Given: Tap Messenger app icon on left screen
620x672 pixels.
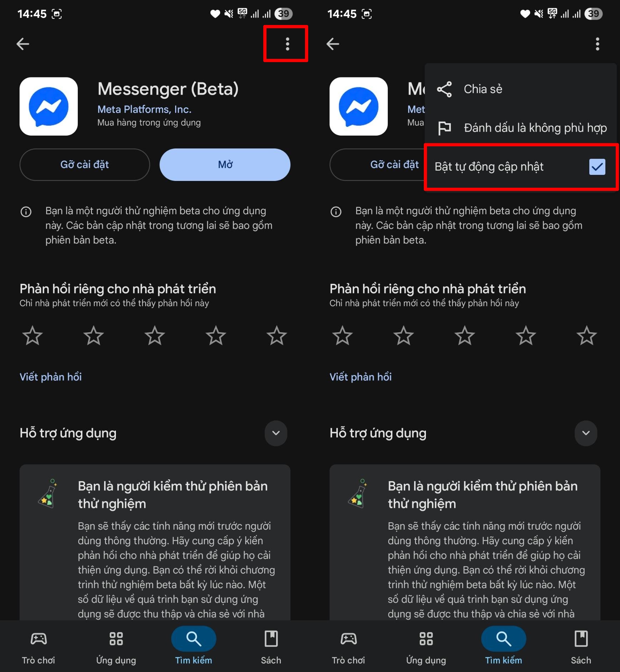Looking at the screenshot, I should (x=49, y=106).
